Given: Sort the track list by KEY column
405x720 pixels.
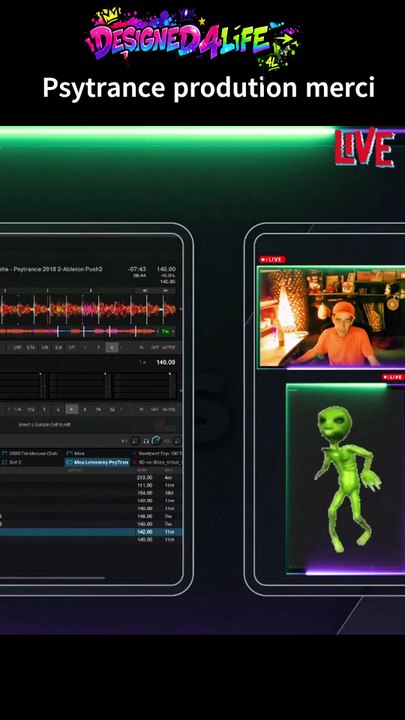Looking at the screenshot, I should tap(168, 470).
